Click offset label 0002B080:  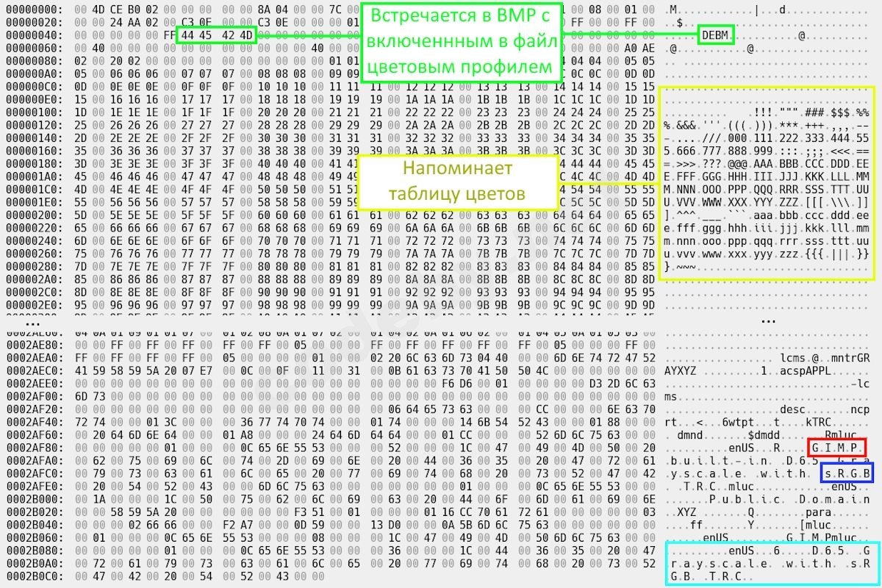(x=34, y=551)
